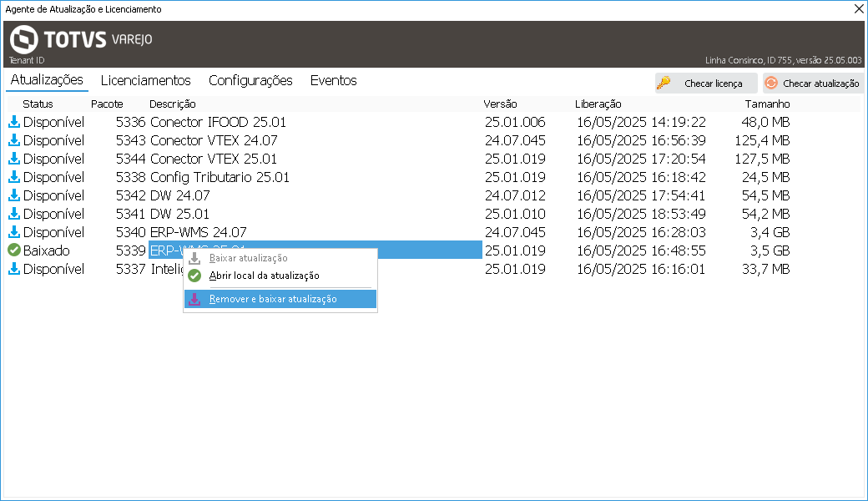Click download icon for DW 25.01 row
This screenshot has width=868, height=501.
[x=14, y=213]
